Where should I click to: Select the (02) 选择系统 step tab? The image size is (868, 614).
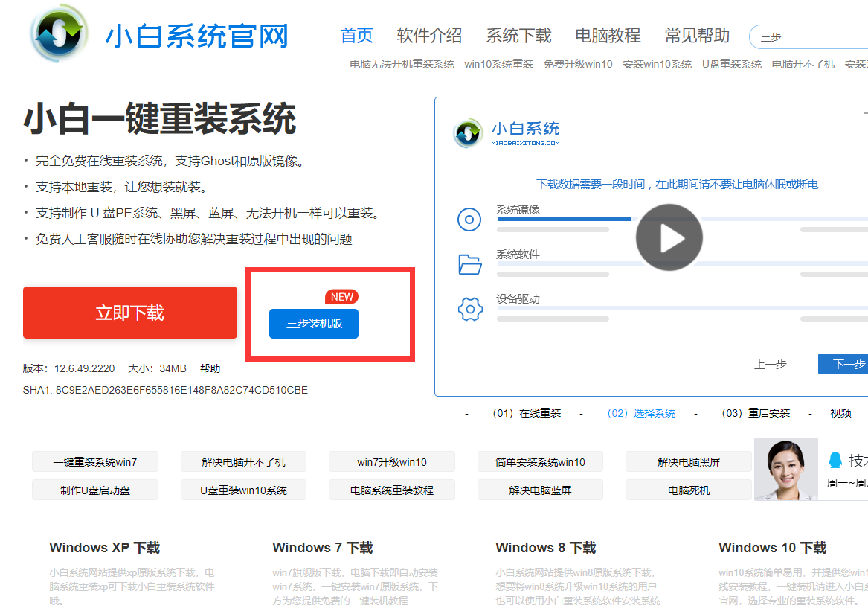(641, 413)
